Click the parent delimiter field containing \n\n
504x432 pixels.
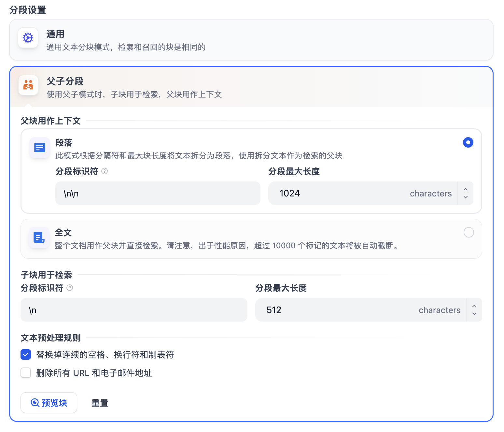click(x=158, y=193)
